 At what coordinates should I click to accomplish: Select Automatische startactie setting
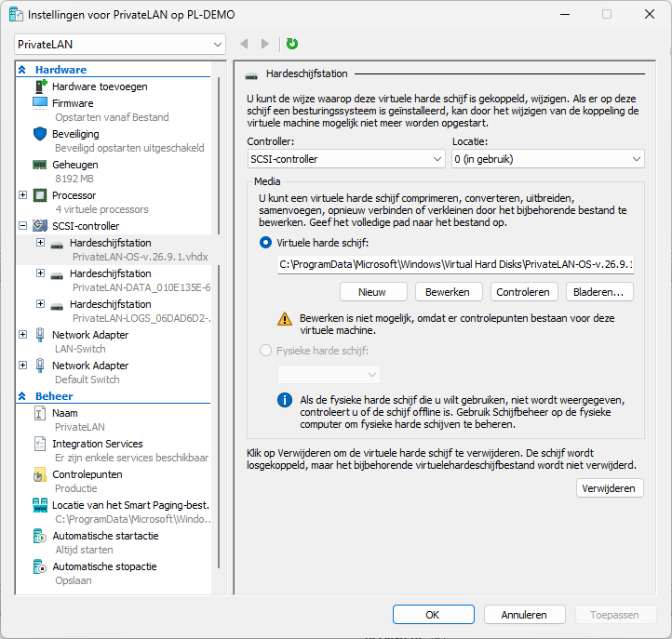(x=105, y=536)
